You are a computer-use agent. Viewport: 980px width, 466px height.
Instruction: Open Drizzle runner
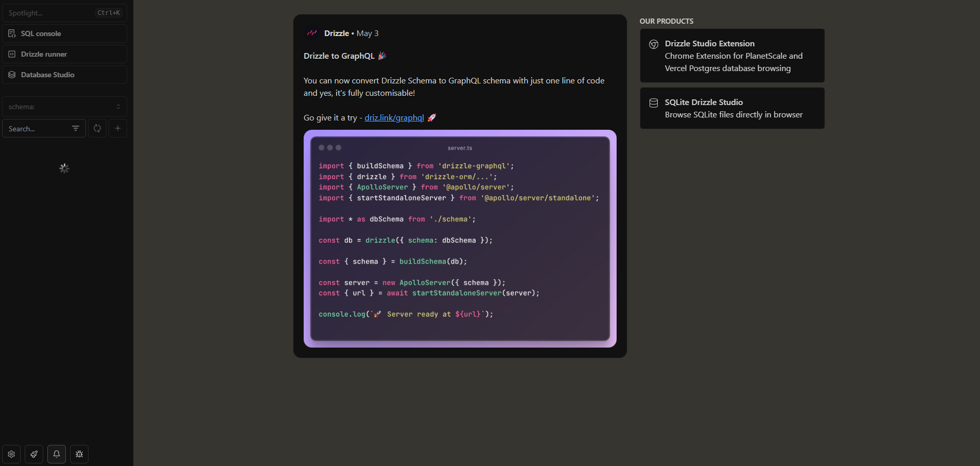(x=64, y=54)
